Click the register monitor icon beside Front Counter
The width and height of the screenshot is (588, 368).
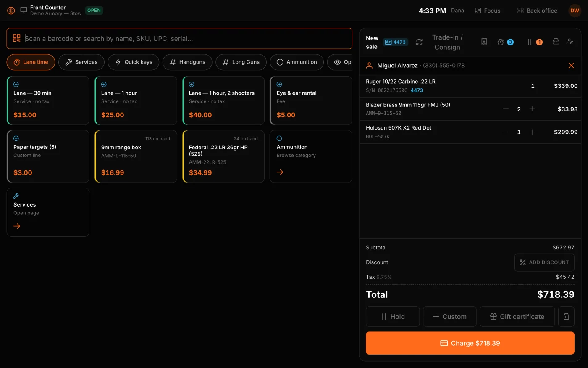[x=24, y=10]
